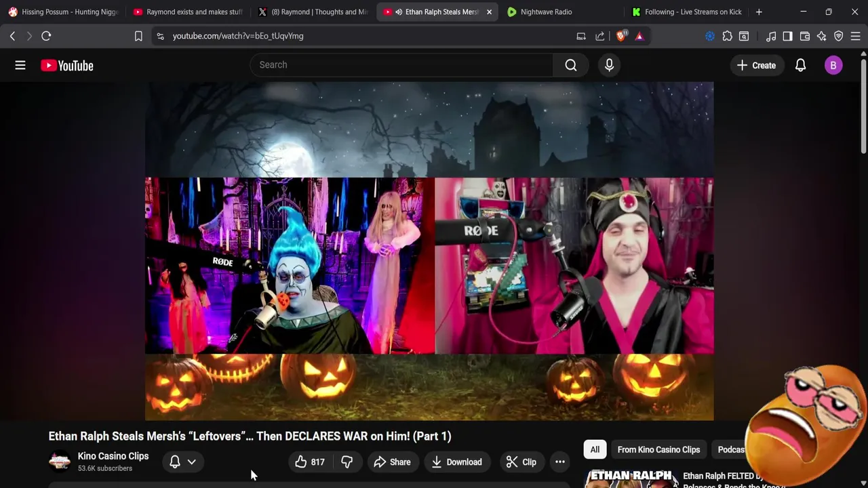
Task: Like the video with the thumbs-up 817 button
Action: (310, 462)
